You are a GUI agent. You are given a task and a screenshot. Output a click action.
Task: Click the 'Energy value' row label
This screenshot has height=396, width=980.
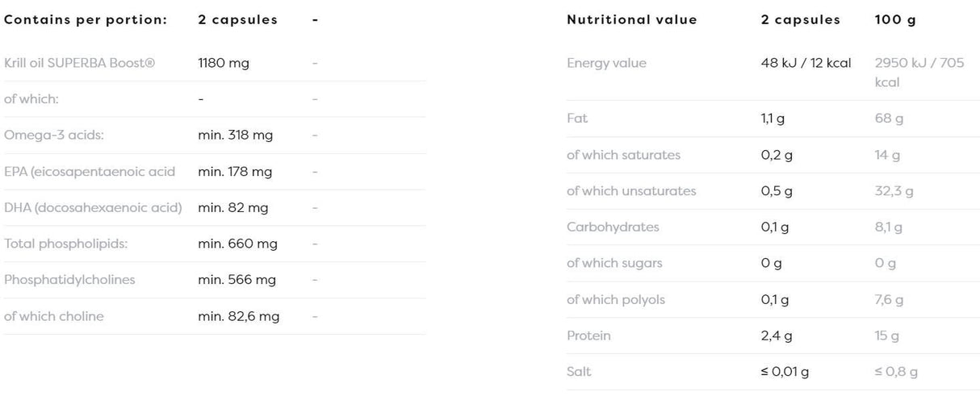click(x=606, y=63)
